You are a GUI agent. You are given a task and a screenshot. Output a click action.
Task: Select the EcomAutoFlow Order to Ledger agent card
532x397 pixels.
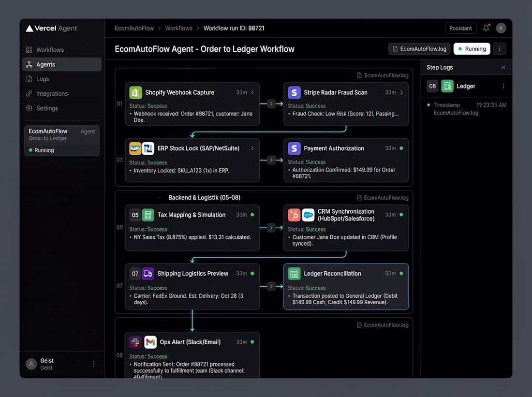tap(62, 141)
